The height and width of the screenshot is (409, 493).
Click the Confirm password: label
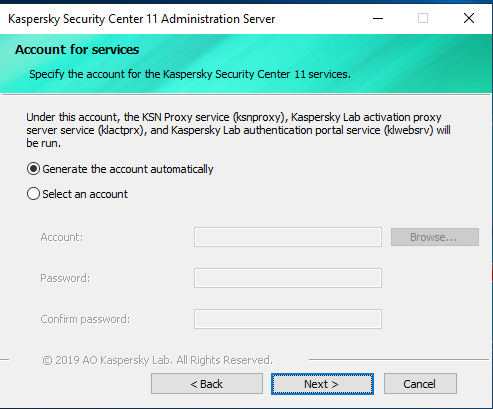coord(85,319)
